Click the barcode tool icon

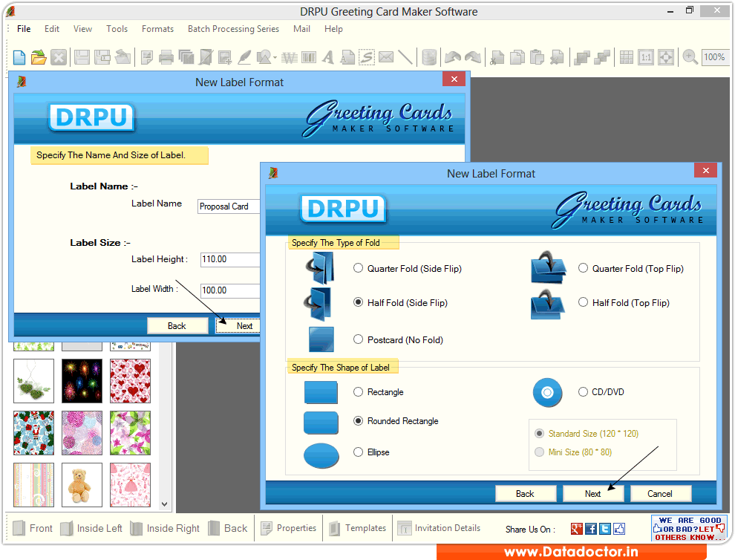308,57
